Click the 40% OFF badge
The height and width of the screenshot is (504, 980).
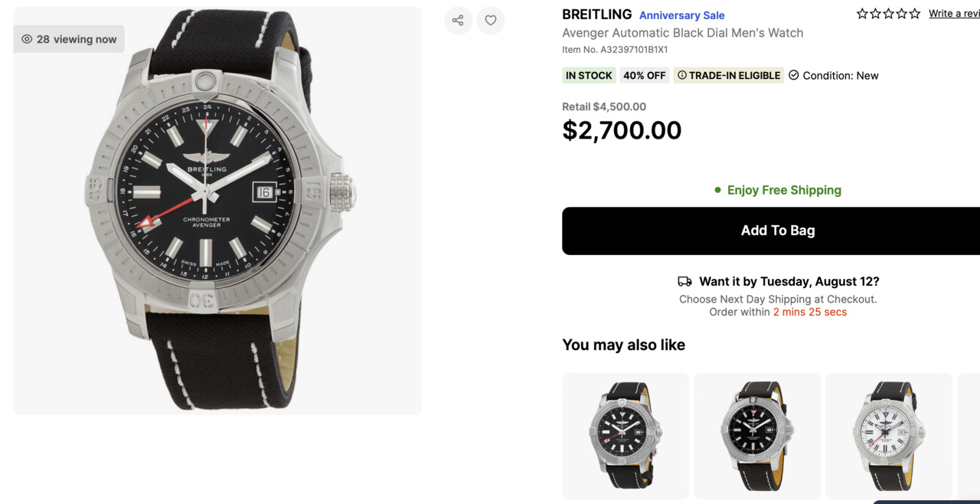[644, 75]
